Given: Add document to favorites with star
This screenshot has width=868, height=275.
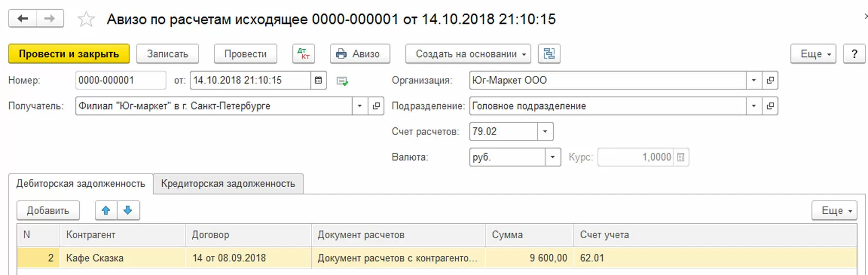Looking at the screenshot, I should click(86, 20).
